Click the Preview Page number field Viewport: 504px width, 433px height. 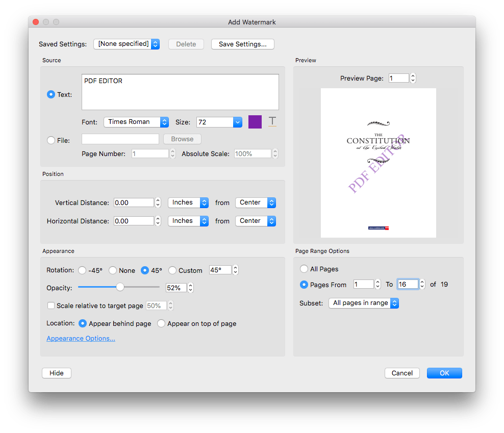(398, 78)
